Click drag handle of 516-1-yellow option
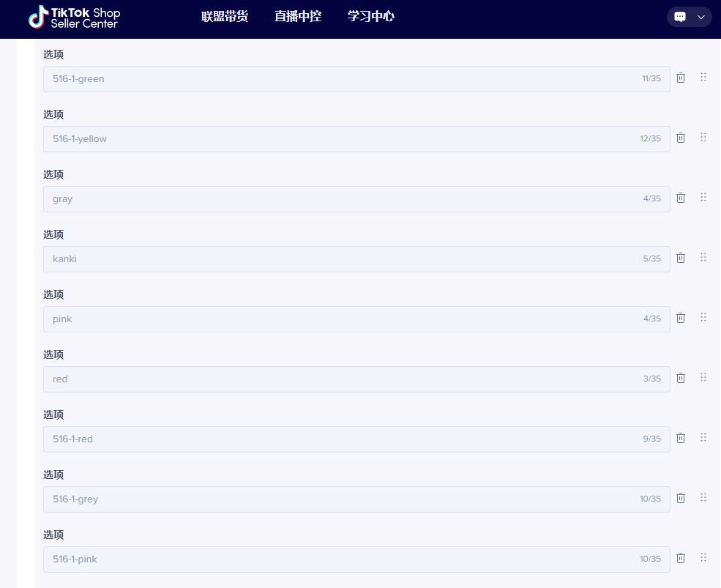The width and height of the screenshot is (721, 588). pos(703,137)
